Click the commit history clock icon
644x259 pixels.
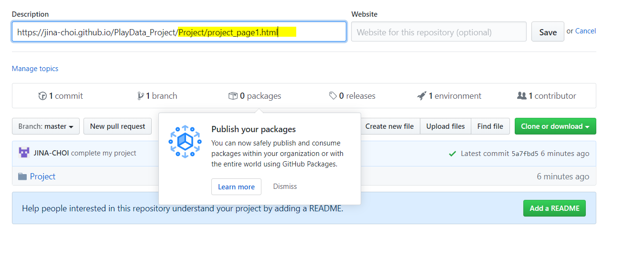42,96
